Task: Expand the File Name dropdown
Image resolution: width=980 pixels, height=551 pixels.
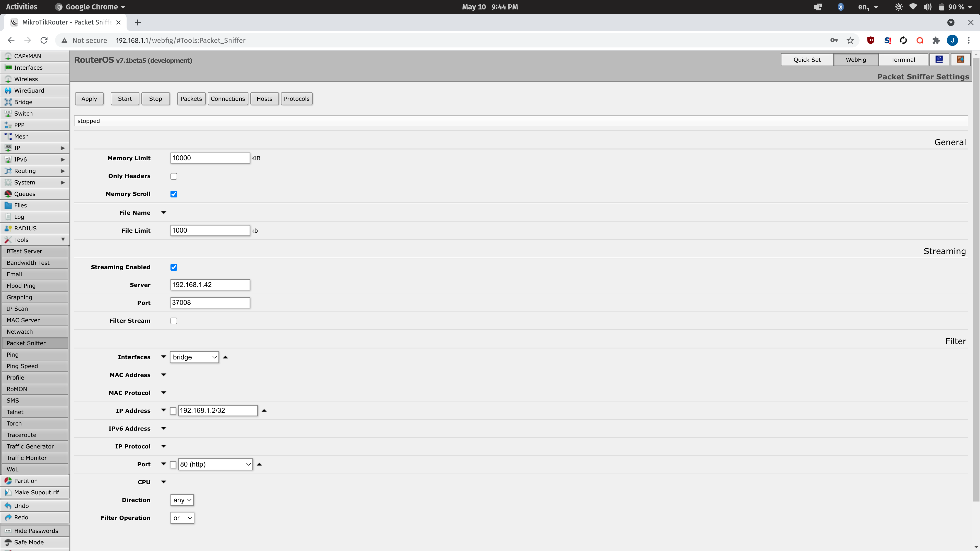Action: click(x=164, y=212)
